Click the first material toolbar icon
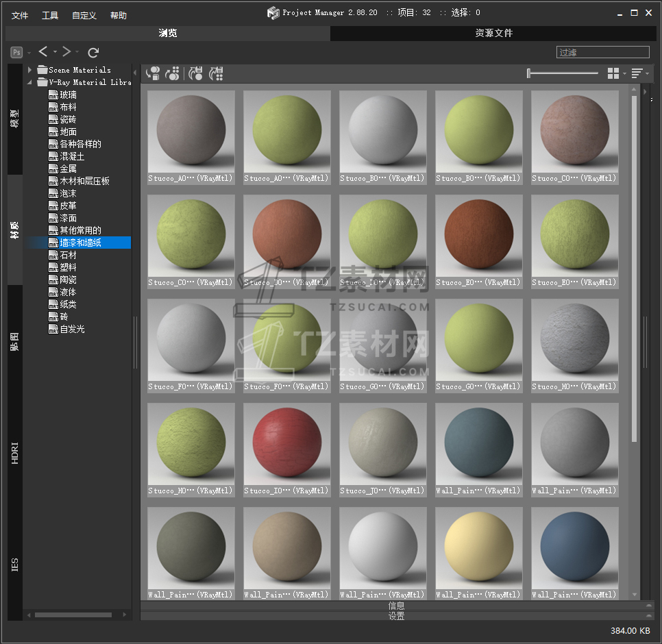The height and width of the screenshot is (644, 662). (154, 73)
